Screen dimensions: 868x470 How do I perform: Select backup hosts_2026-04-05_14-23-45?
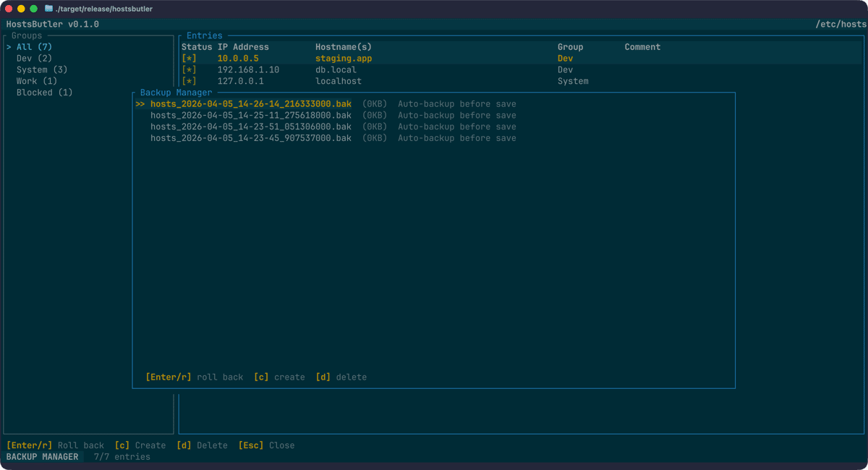(x=250, y=137)
